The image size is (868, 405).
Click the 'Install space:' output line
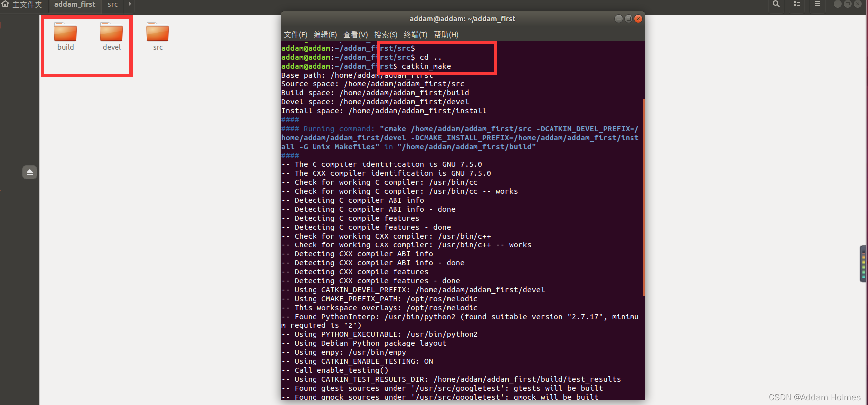(x=384, y=111)
